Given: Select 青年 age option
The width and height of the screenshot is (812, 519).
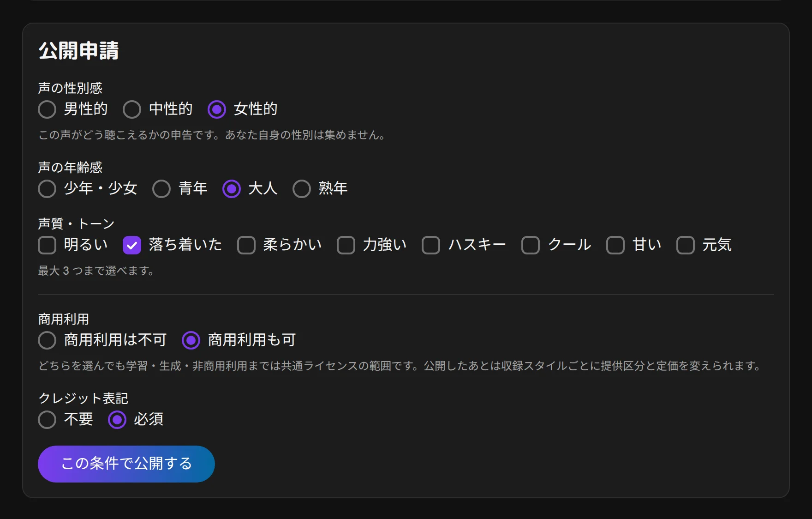Looking at the screenshot, I should (161, 189).
